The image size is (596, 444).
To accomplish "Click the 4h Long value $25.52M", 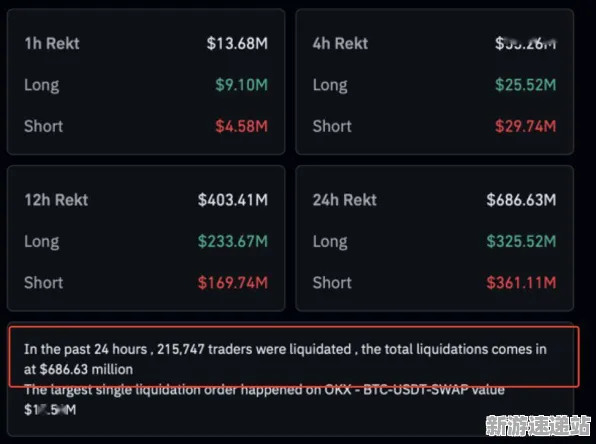I will [525, 85].
